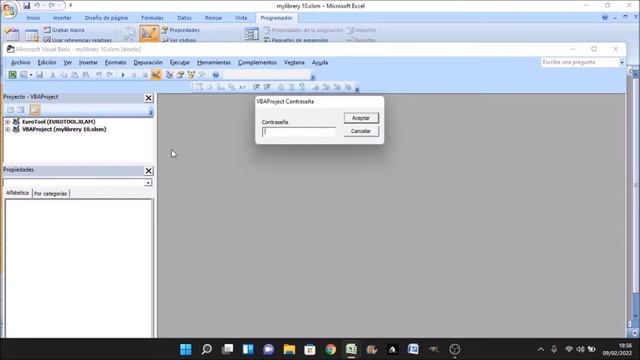The width and height of the screenshot is (640, 360).
Task: Open the help question box dropdown
Action: coord(622,62)
